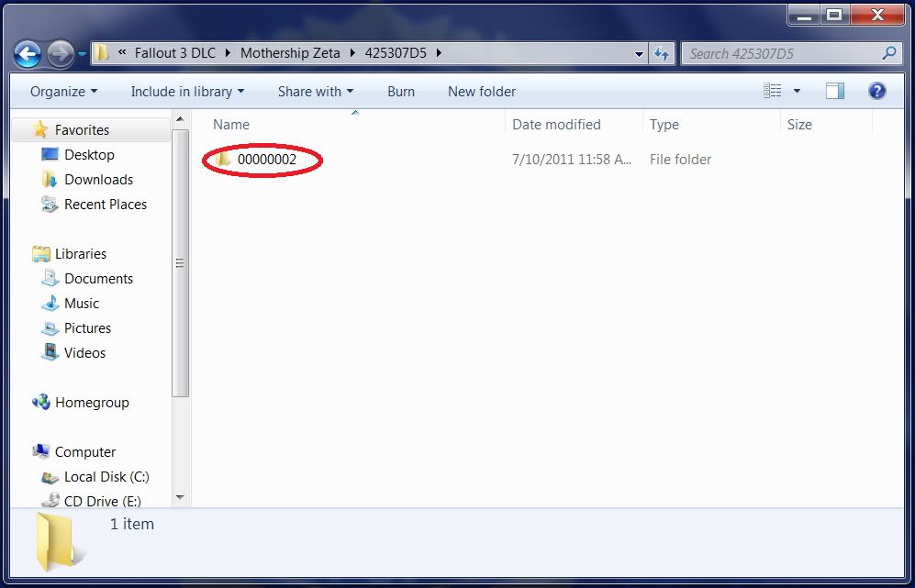
Task: Open Documents library
Action: (x=98, y=279)
